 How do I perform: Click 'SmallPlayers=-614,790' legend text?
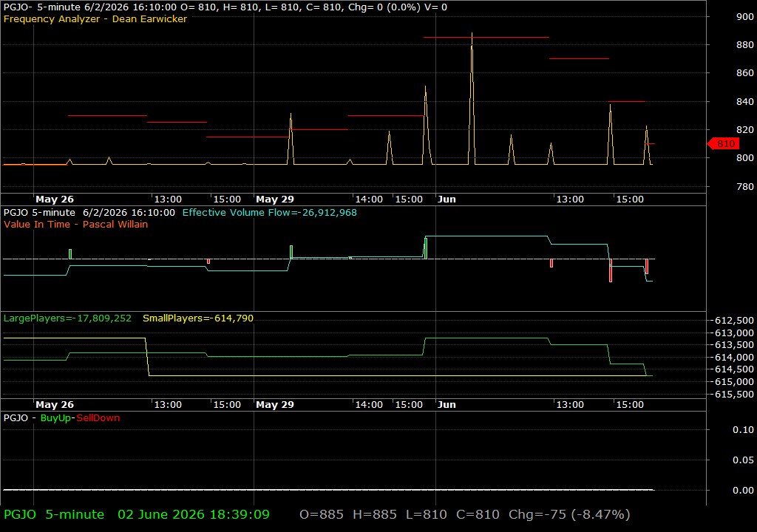click(x=198, y=318)
